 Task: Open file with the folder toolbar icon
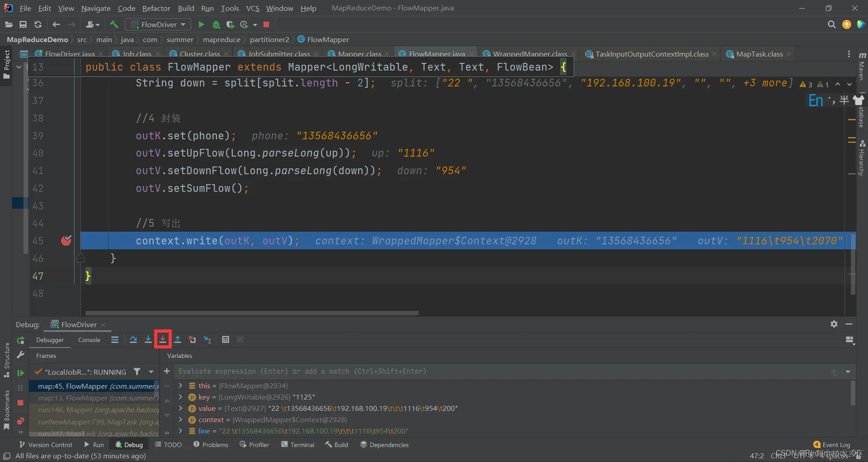pos(9,24)
